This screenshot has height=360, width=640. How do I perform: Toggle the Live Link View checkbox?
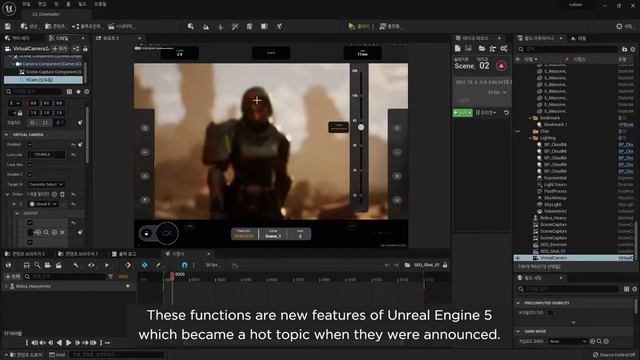(x=30, y=164)
